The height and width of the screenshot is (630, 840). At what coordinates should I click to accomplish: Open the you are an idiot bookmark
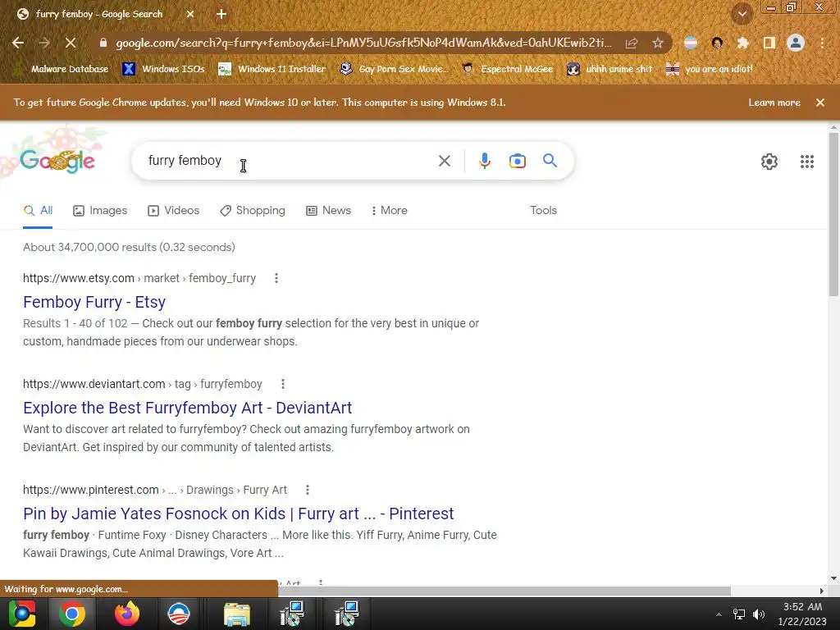[710, 69]
